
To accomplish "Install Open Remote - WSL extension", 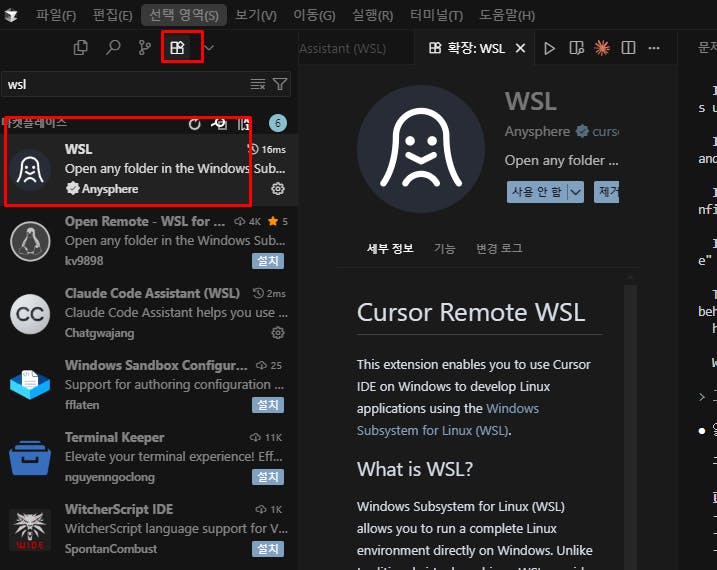I will pyautogui.click(x=268, y=261).
